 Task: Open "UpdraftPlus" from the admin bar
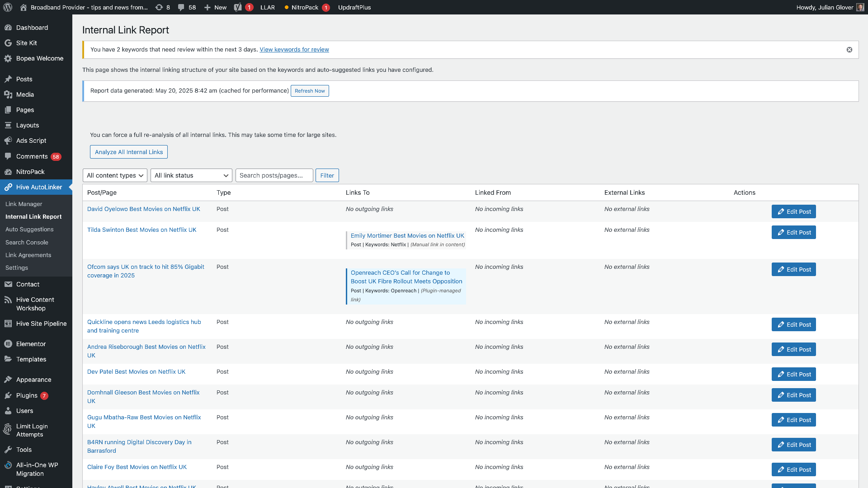point(354,7)
